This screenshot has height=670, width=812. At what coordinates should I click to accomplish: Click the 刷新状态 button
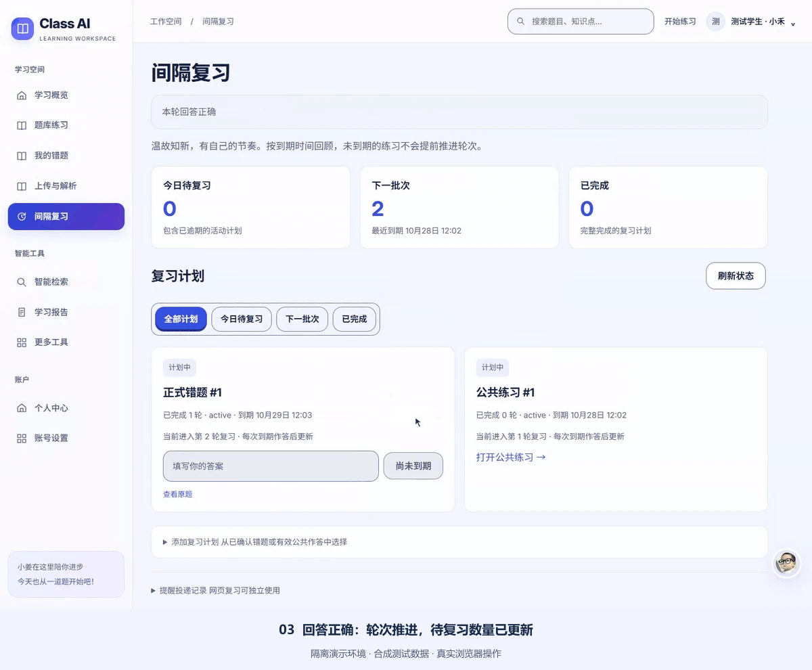[736, 276]
